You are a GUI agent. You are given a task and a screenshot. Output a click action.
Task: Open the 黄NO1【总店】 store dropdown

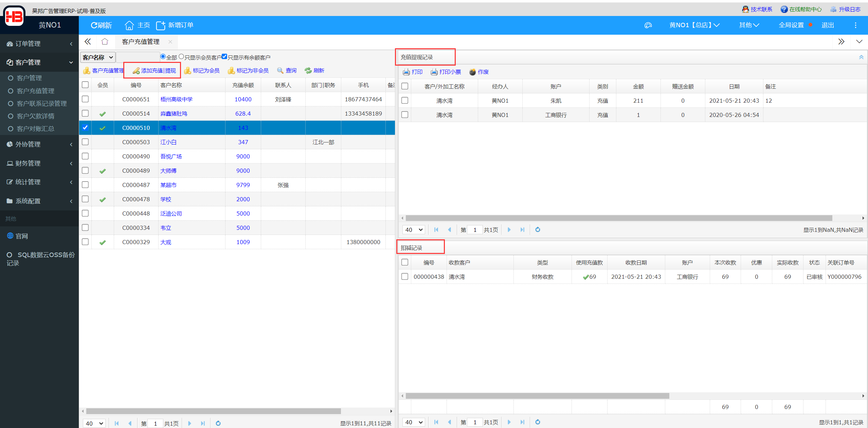[694, 25]
